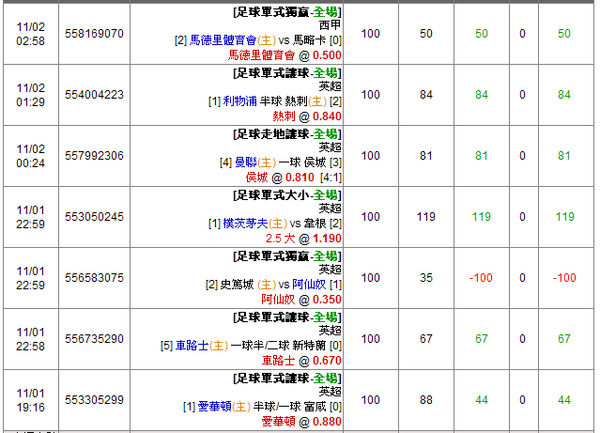Click the blue 阿仙奴 team name in match line
The image size is (600, 433).
[309, 285]
